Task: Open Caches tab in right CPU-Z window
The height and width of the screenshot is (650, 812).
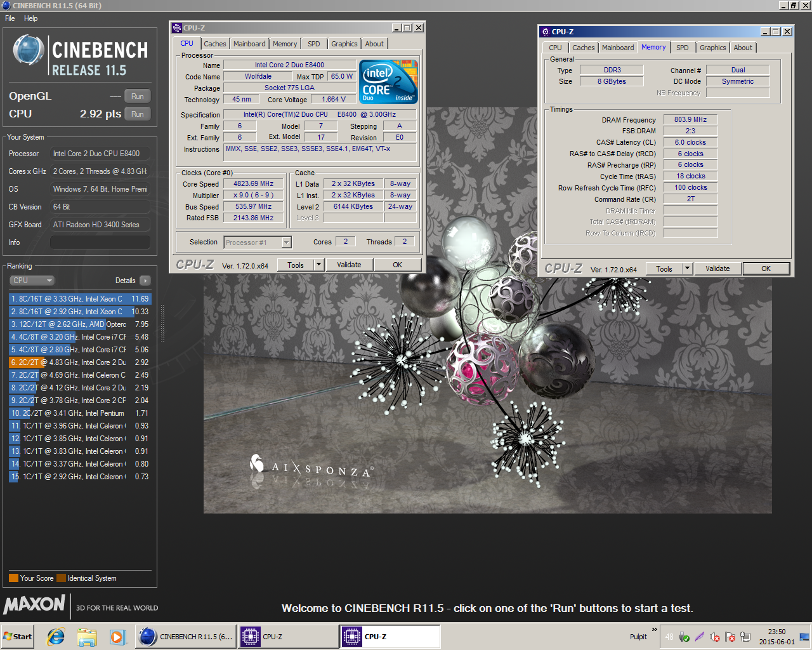Action: [584, 48]
